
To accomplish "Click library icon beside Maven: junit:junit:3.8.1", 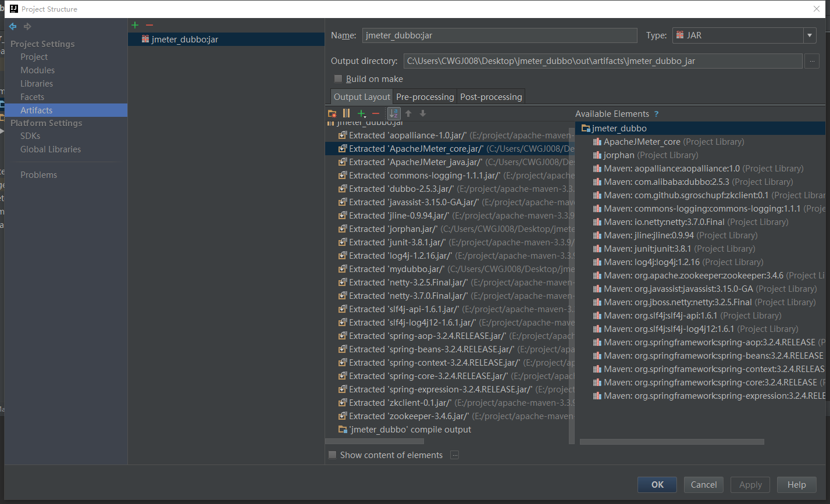I will (597, 249).
